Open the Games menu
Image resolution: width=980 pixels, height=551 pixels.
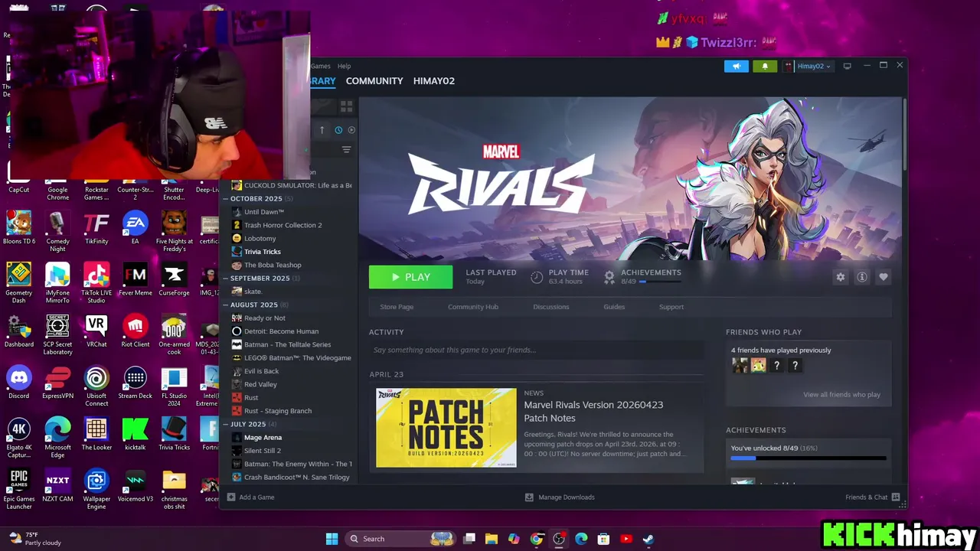coord(321,66)
